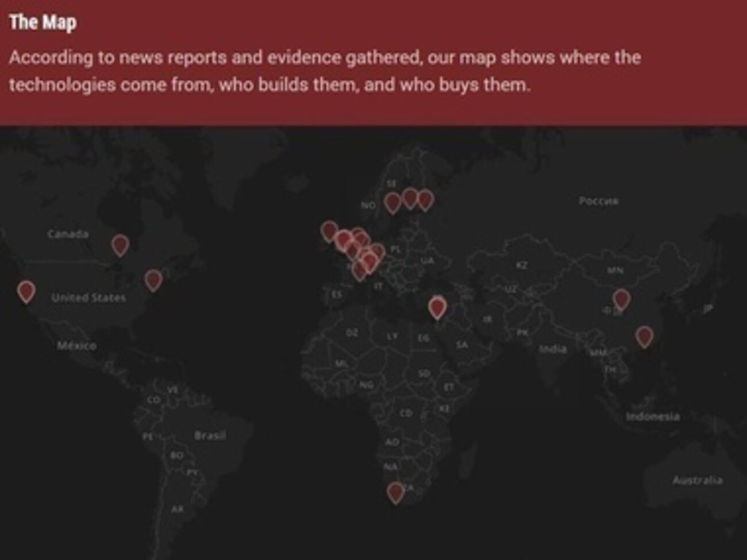Click the "Россия" label on the map
The height and width of the screenshot is (560, 747).
tap(598, 200)
